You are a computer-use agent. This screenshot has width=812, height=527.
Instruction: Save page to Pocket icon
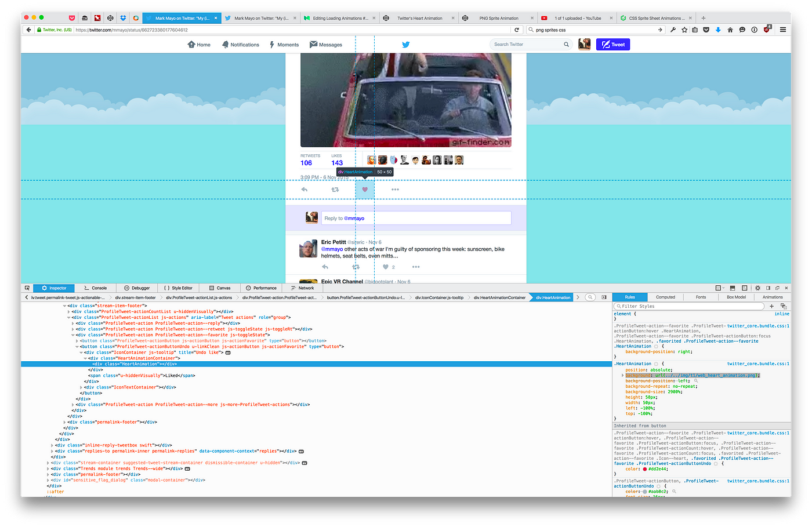706,30
